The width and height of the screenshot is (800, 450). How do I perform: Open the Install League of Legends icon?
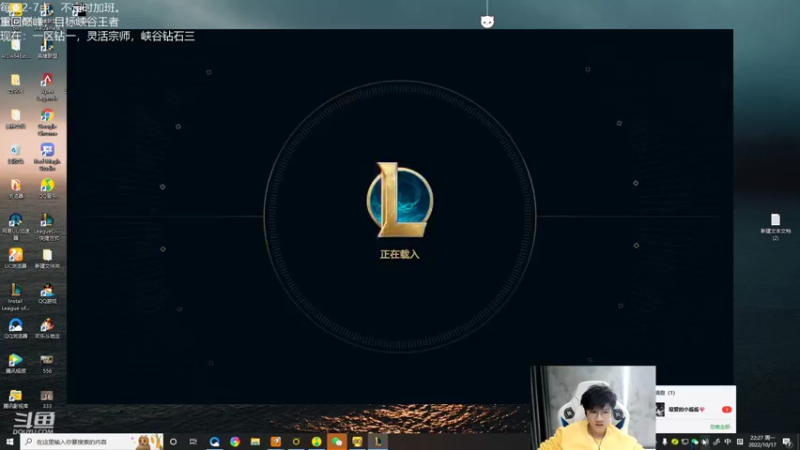[x=15, y=296]
